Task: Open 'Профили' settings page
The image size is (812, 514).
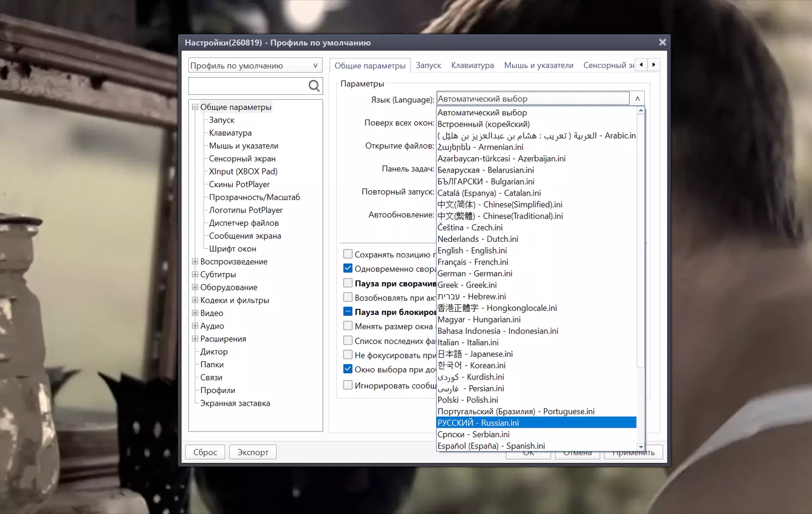Action: [218, 391]
